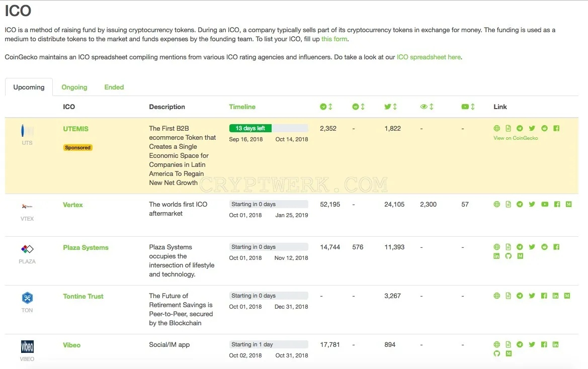Open the Vertex YouTube icon
The image size is (588, 369).
point(545,204)
